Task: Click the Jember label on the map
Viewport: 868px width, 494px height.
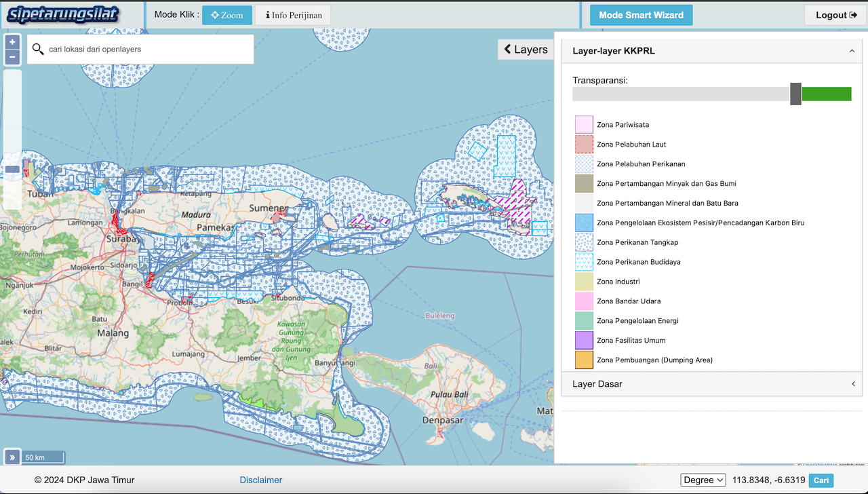Action: click(x=248, y=358)
